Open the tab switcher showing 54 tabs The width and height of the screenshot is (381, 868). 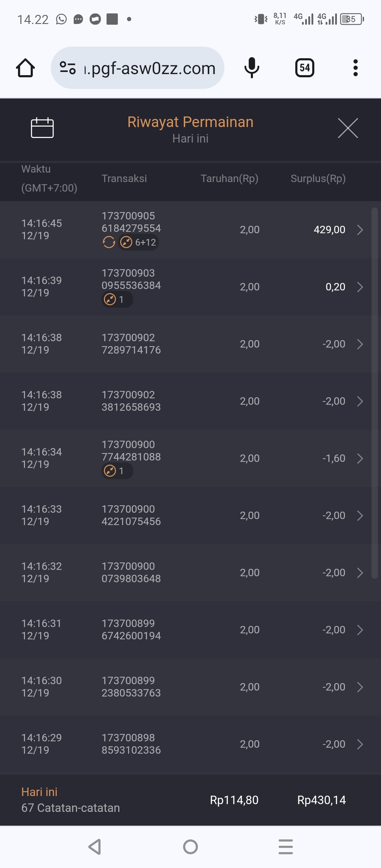click(304, 68)
